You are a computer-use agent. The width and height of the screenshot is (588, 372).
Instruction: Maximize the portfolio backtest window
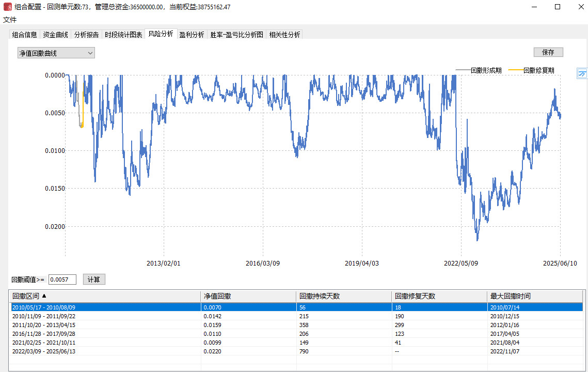(557, 7)
